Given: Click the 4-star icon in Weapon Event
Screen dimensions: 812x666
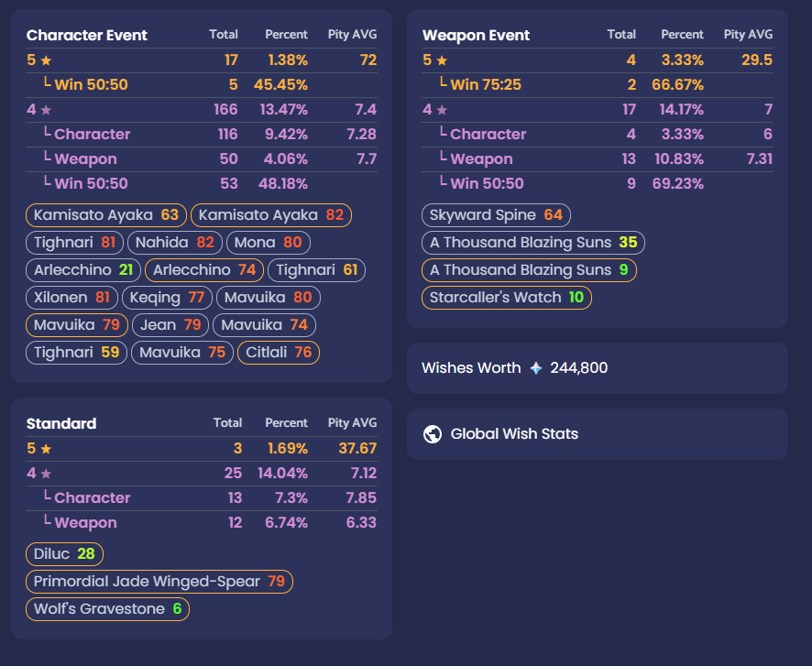Looking at the screenshot, I should pyautogui.click(x=442, y=110).
